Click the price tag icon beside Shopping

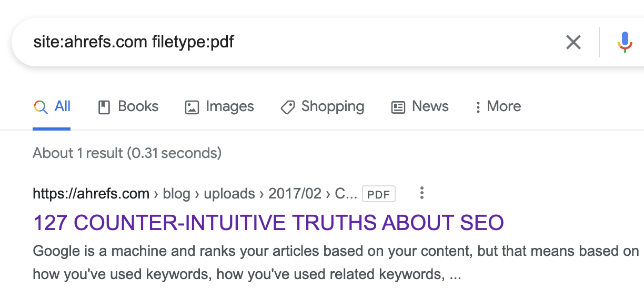[x=287, y=107]
